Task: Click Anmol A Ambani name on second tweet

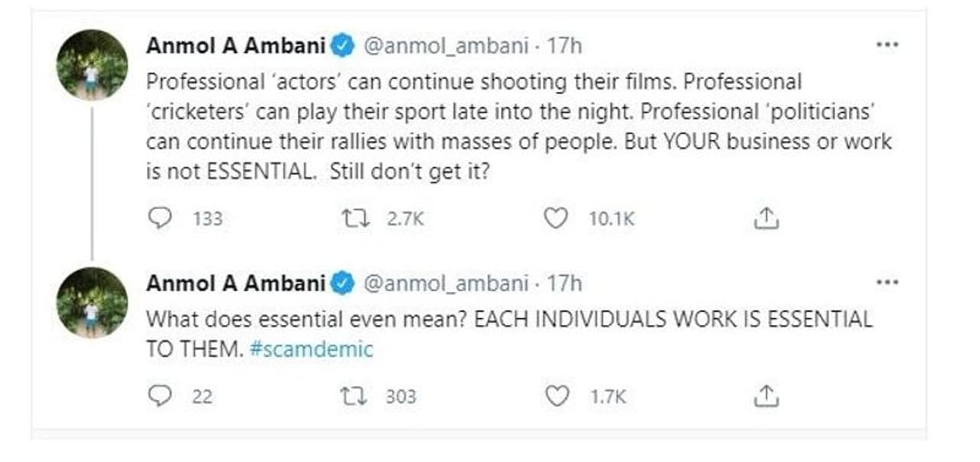Action: tap(236, 283)
